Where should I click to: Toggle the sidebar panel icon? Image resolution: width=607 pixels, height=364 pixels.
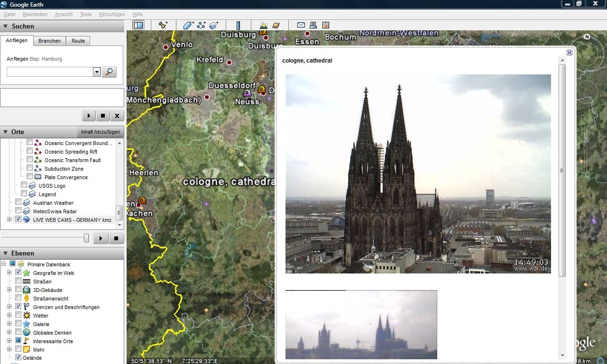pyautogui.click(x=138, y=25)
